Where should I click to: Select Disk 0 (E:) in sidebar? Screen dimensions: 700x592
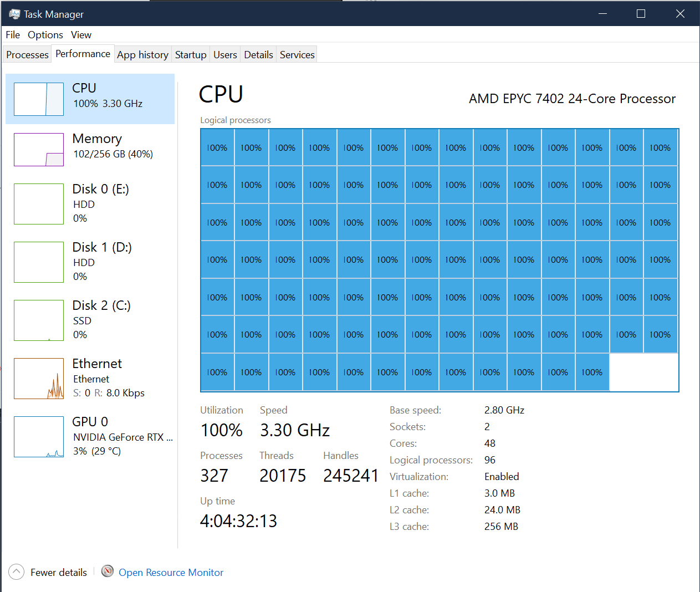coord(89,204)
